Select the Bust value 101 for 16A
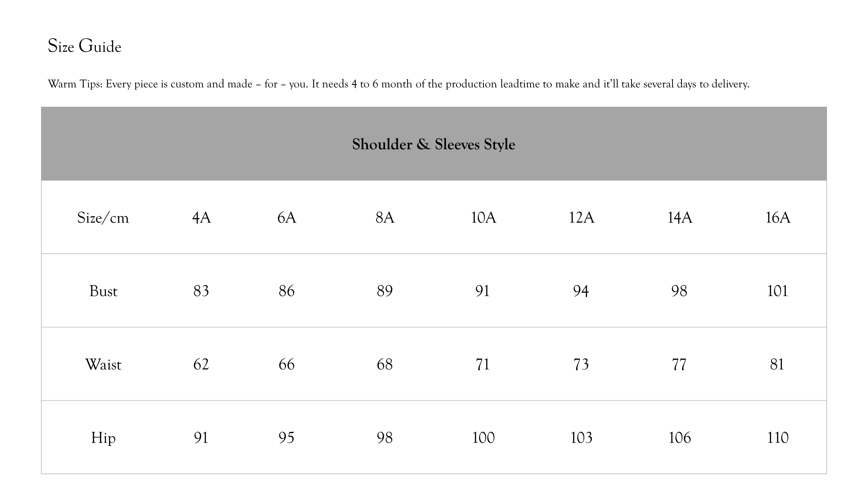 [x=778, y=291]
